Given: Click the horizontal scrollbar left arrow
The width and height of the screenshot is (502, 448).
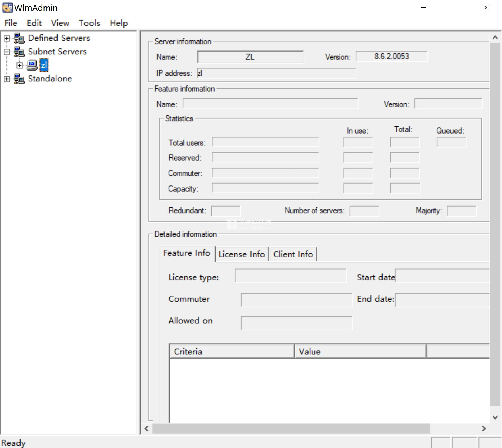Looking at the screenshot, I should [x=146, y=429].
